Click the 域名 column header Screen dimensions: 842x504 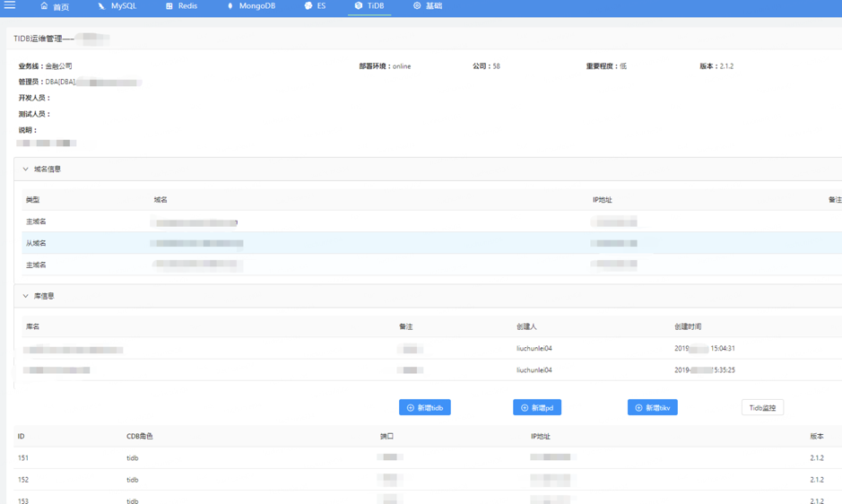(160, 200)
